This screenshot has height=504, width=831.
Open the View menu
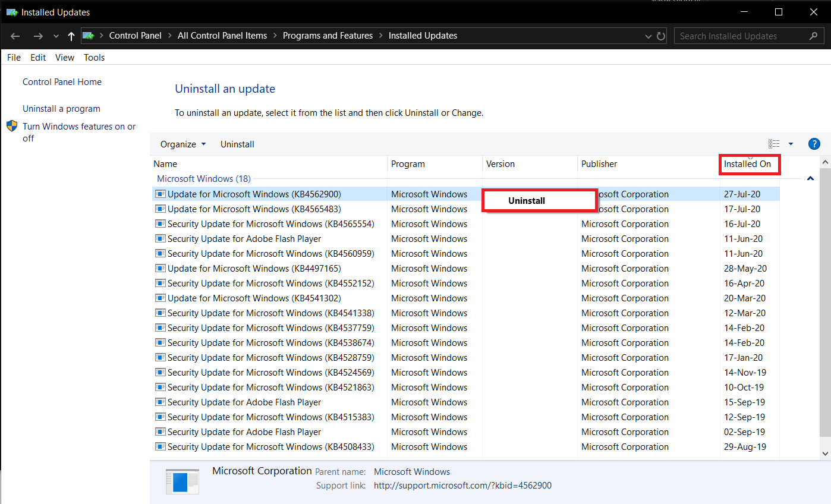(65, 58)
